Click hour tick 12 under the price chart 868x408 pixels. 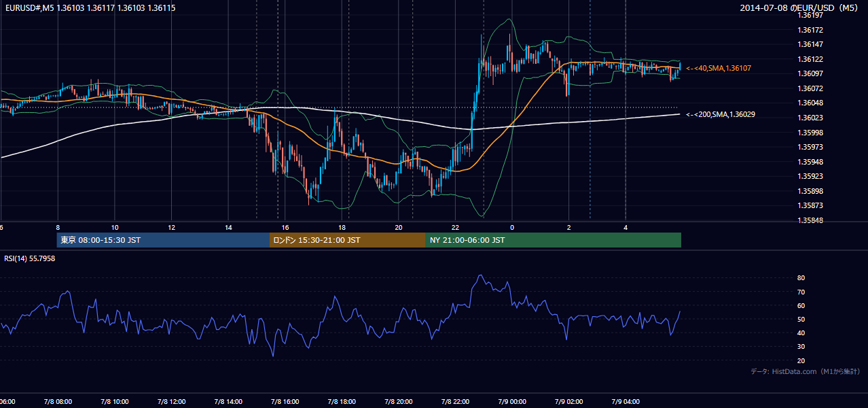coord(171,227)
